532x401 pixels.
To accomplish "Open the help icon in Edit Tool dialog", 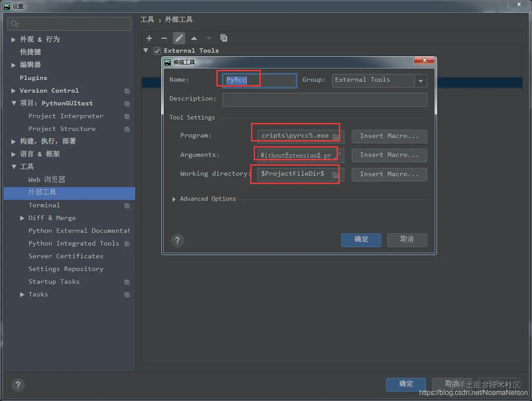I will pyautogui.click(x=177, y=240).
